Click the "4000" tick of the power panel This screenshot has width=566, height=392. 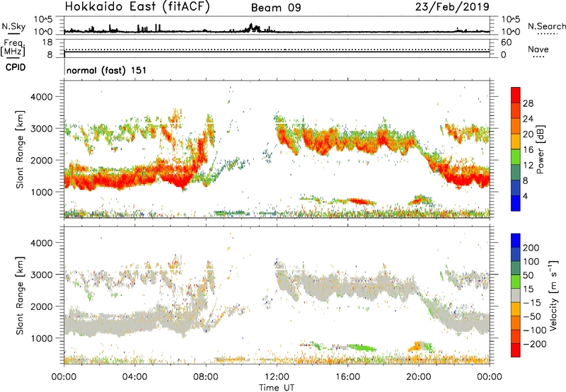pyautogui.click(x=42, y=97)
